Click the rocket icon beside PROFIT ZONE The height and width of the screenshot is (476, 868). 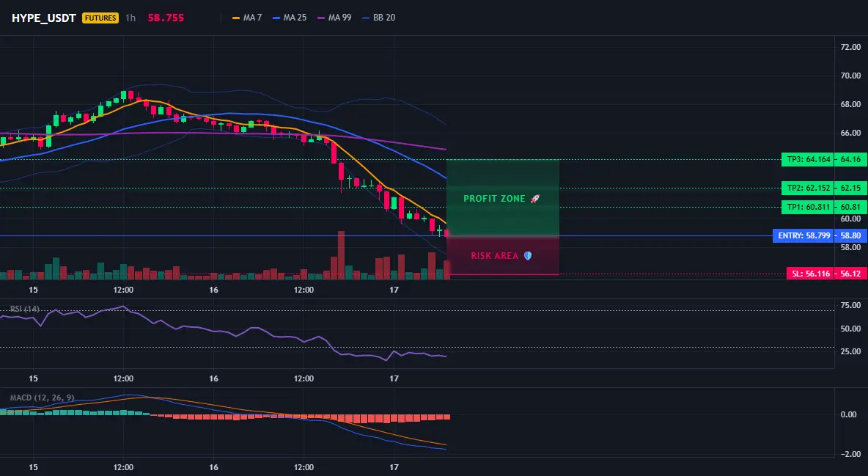point(534,198)
